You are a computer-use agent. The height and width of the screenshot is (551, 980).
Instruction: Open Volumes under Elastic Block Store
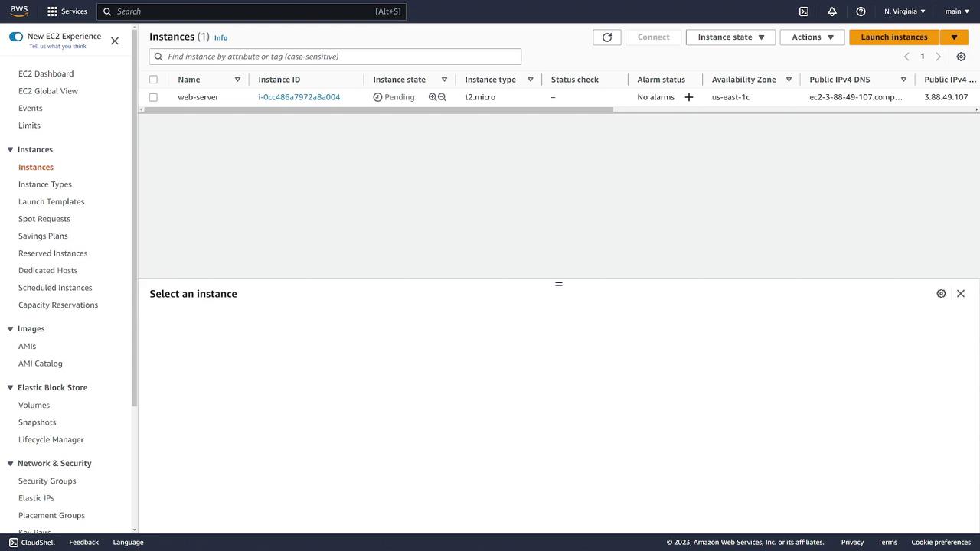[34, 406]
